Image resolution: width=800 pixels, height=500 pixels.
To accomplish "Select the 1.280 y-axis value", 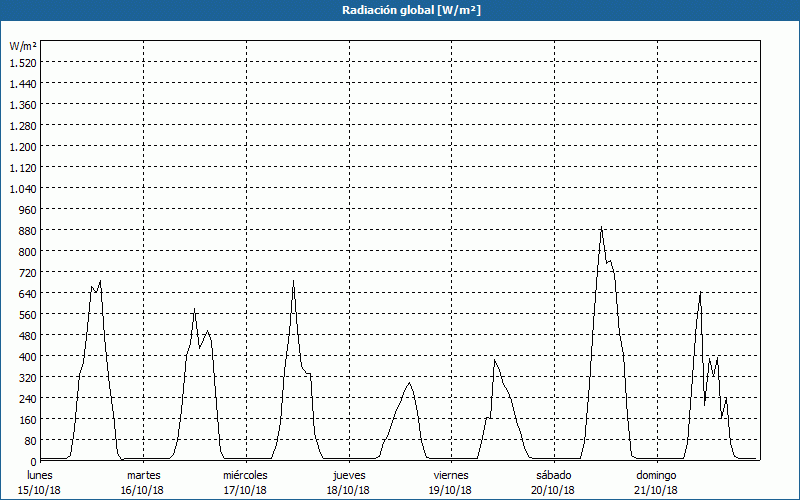I will (x=23, y=126).
